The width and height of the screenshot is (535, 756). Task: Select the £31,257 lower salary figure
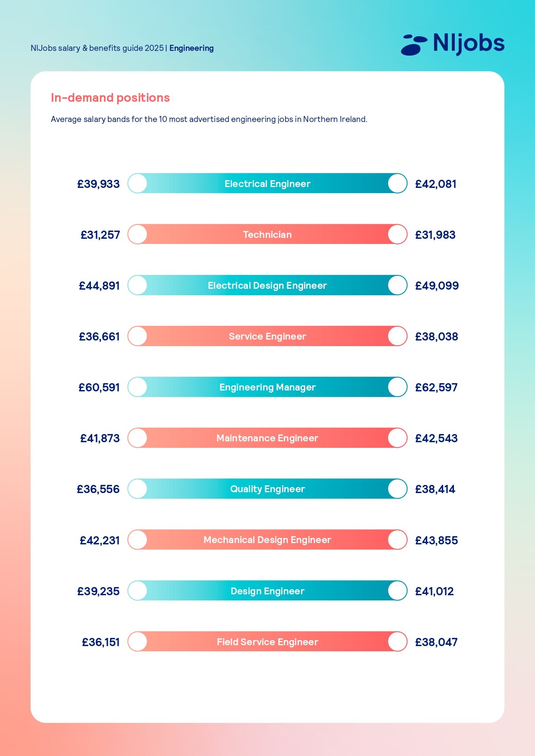(x=100, y=235)
